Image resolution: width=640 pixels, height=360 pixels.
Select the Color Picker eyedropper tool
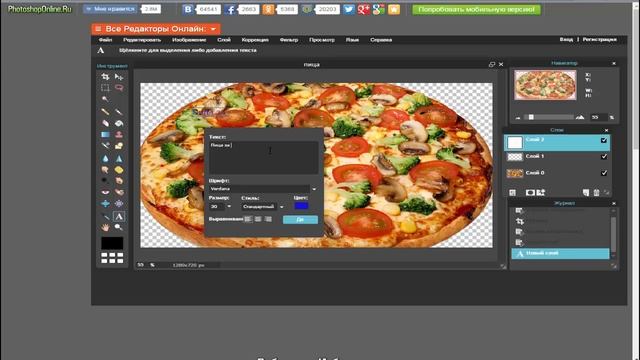coord(105,216)
